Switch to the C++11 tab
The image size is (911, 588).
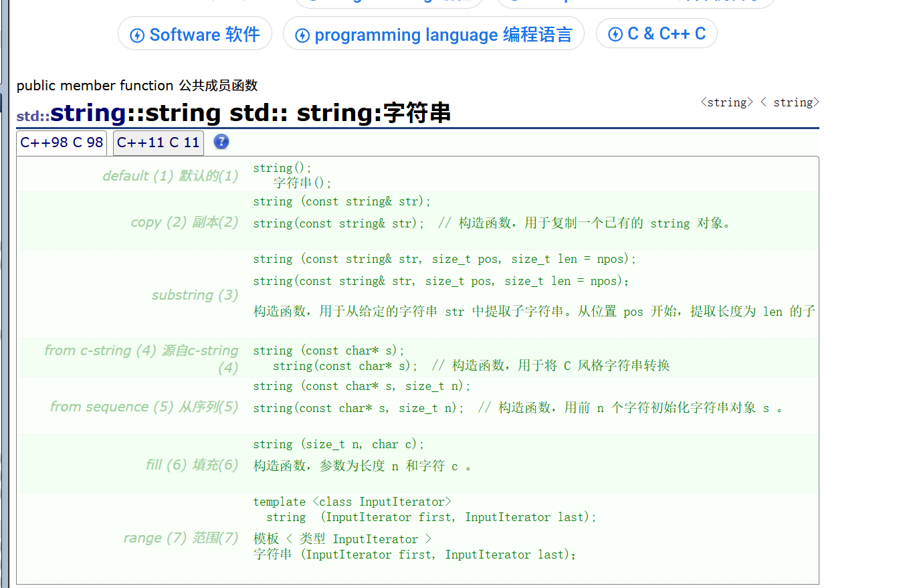point(159,142)
